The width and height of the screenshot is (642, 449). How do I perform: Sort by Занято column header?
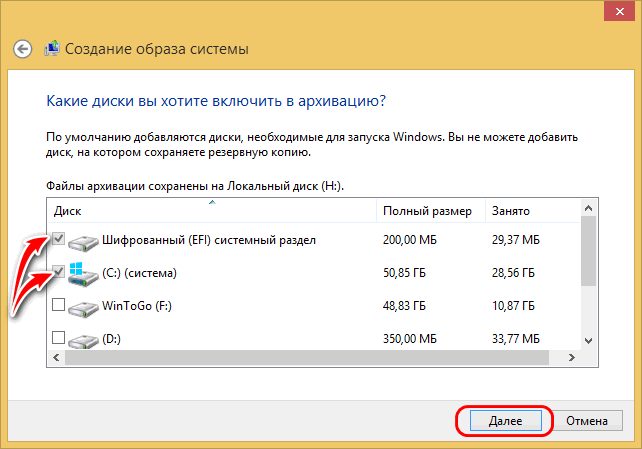533,211
